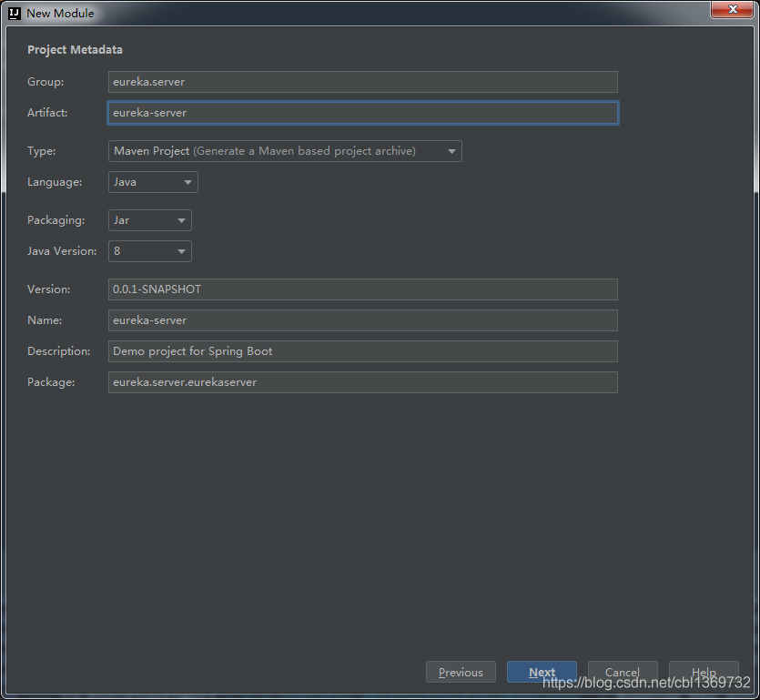Proceed by clicking the Next button
Image resolution: width=760 pixels, height=700 pixels.
[x=542, y=672]
